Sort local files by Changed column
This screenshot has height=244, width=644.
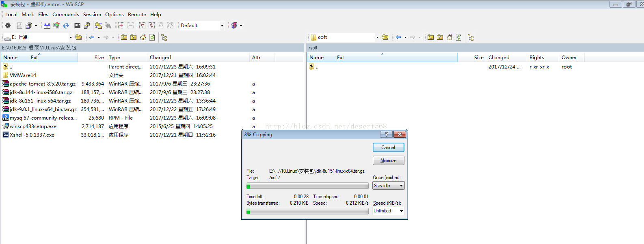coord(198,58)
